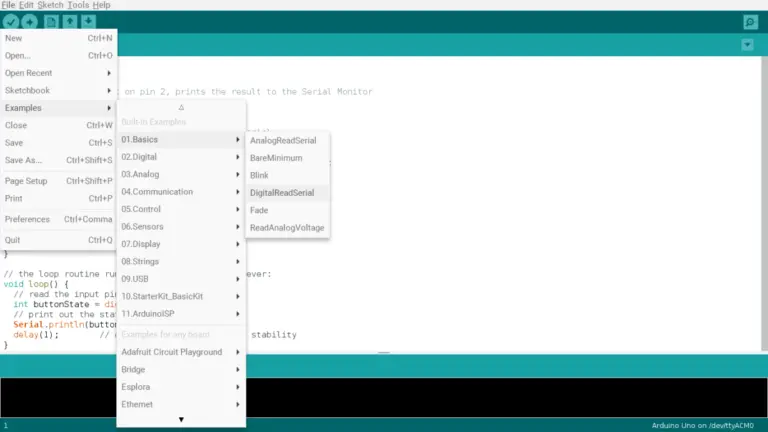Image resolution: width=768 pixels, height=432 pixels.
Task: Click the New sketch toolbar icon
Action: (x=51, y=22)
